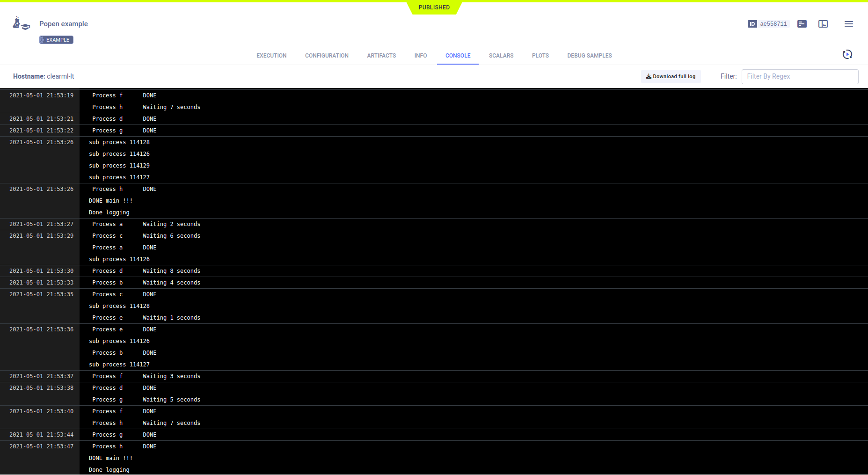Image resolution: width=868 pixels, height=475 pixels.
Task: Open the Configuration tab
Action: [327, 56]
